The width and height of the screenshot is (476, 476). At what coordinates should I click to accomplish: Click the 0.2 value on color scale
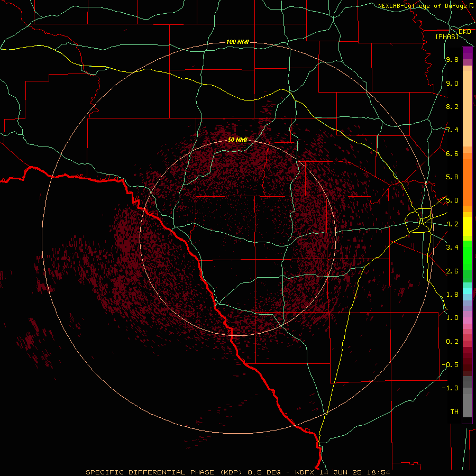pos(452,342)
